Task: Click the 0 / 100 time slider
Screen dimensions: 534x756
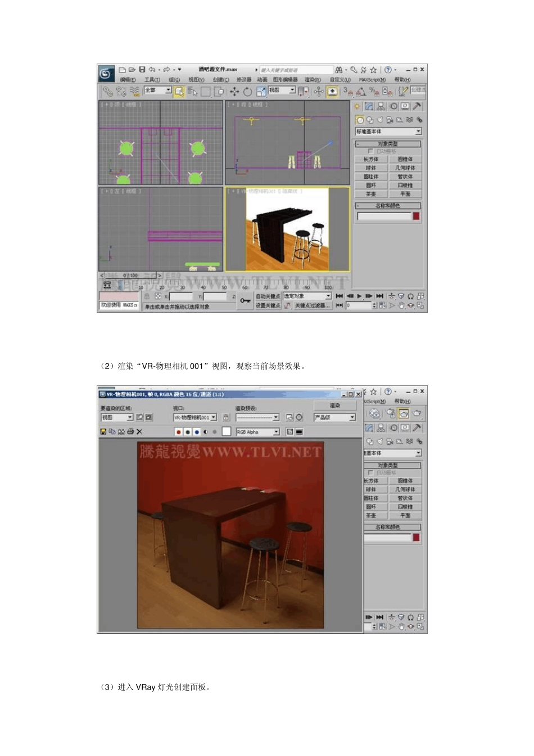Action: 130,276
